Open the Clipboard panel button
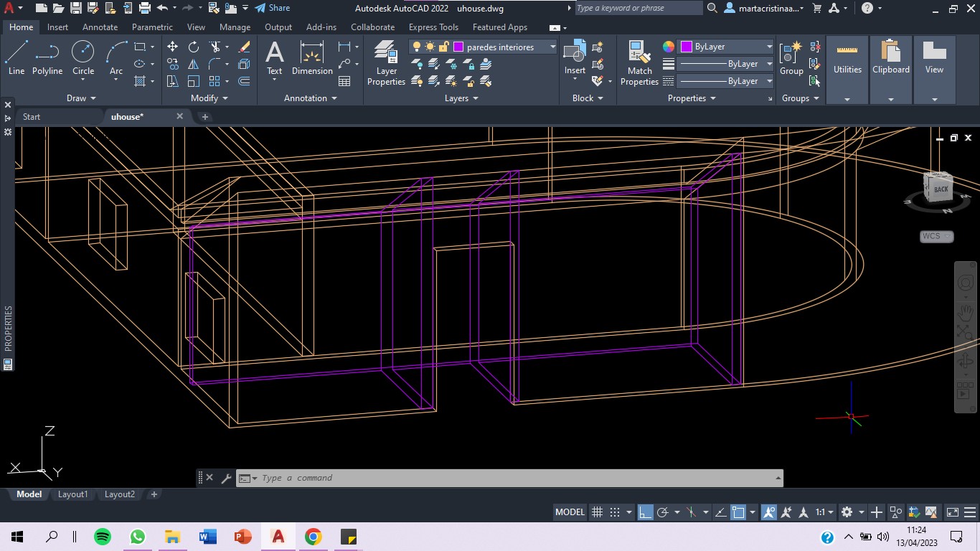Image resolution: width=980 pixels, height=551 pixels. [891, 70]
